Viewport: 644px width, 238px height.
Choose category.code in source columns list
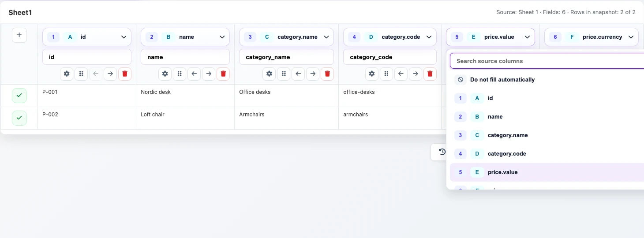[x=547, y=154]
